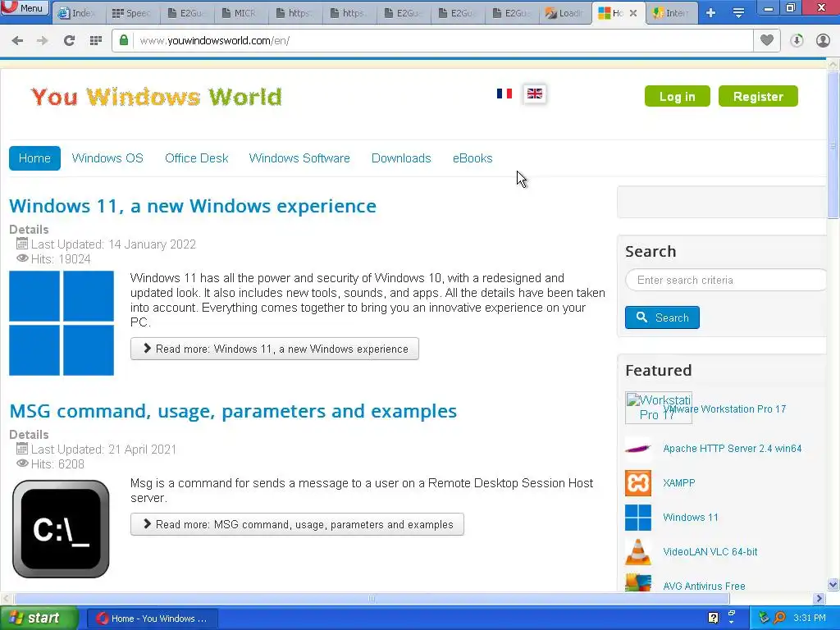Switch to the Loading tab
This screenshot has width=840, height=630.
point(564,13)
